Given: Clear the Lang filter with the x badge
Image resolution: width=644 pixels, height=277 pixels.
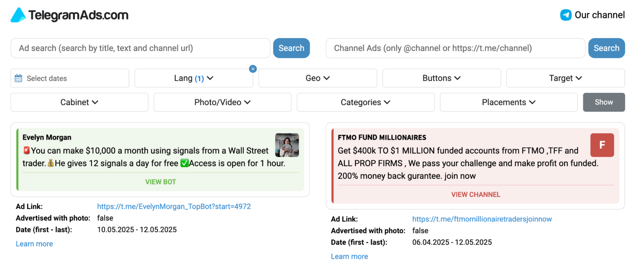Looking at the screenshot, I should tap(253, 69).
